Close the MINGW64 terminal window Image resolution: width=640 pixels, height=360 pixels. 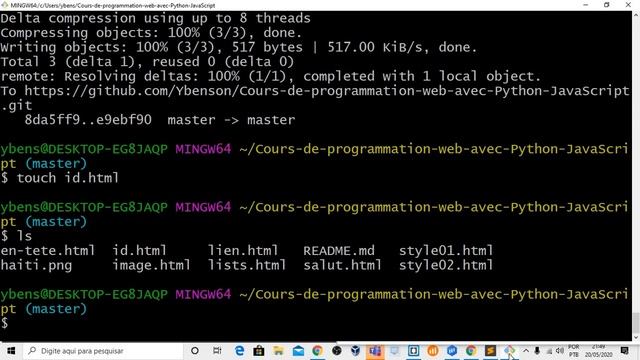coord(628,5)
